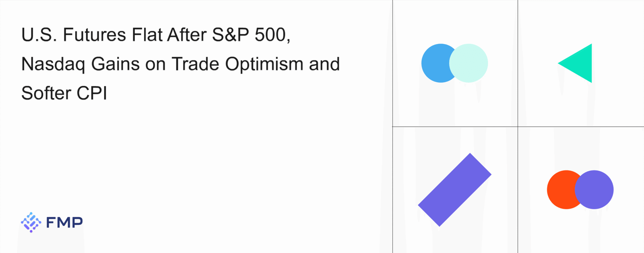Select the solid blue circle shape
The width and height of the screenshot is (644, 253).
tap(435, 63)
